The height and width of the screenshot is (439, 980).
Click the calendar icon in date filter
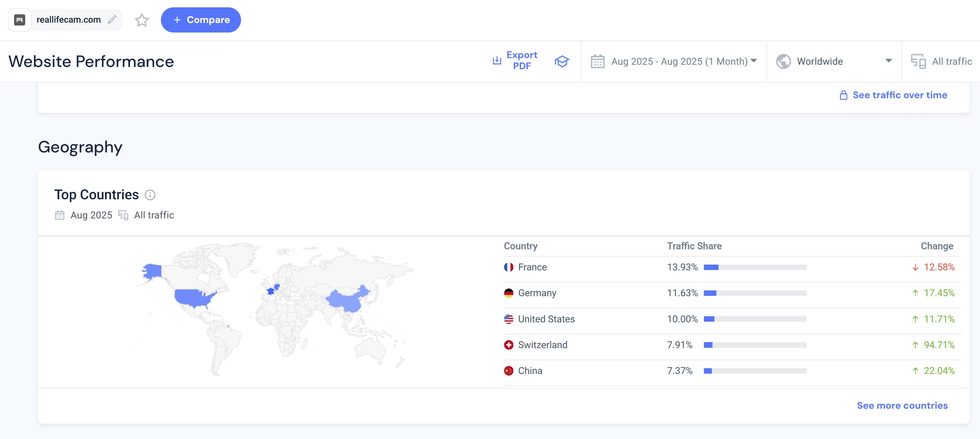coord(597,61)
